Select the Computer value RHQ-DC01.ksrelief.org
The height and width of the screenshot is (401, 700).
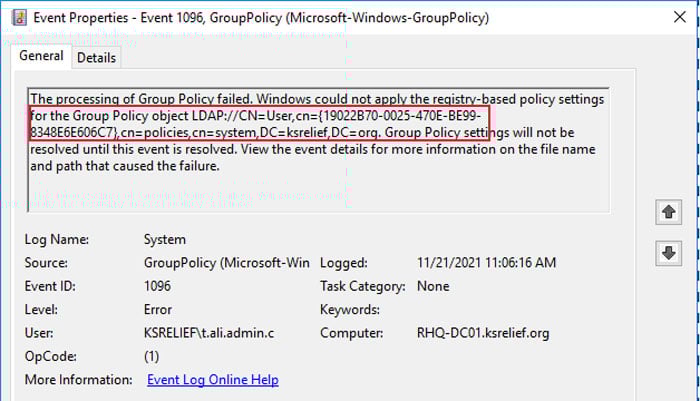pyautogui.click(x=483, y=333)
